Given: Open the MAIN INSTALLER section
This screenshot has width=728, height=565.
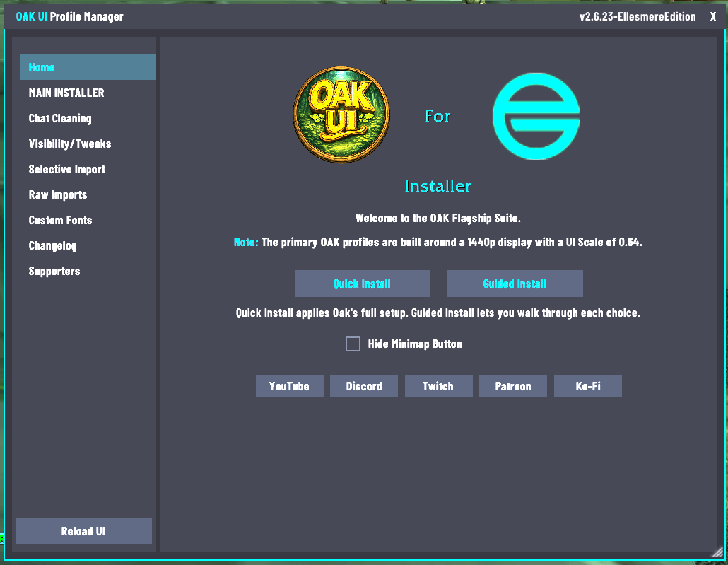Looking at the screenshot, I should (x=88, y=93).
